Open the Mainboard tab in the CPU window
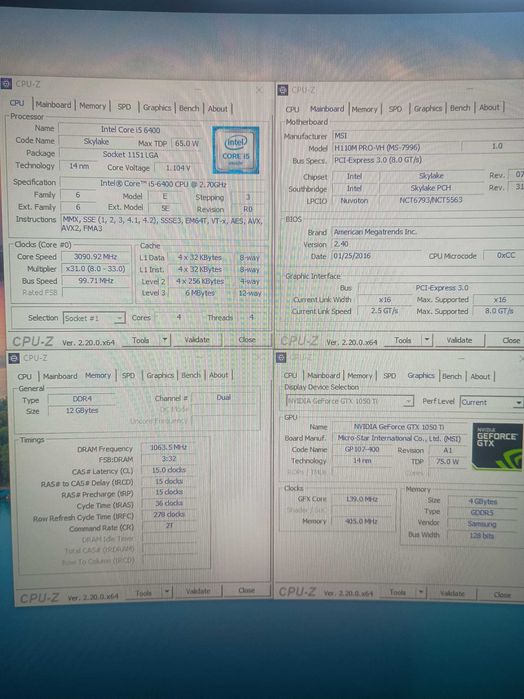Viewport: 524px width, 699px height. click(54, 105)
